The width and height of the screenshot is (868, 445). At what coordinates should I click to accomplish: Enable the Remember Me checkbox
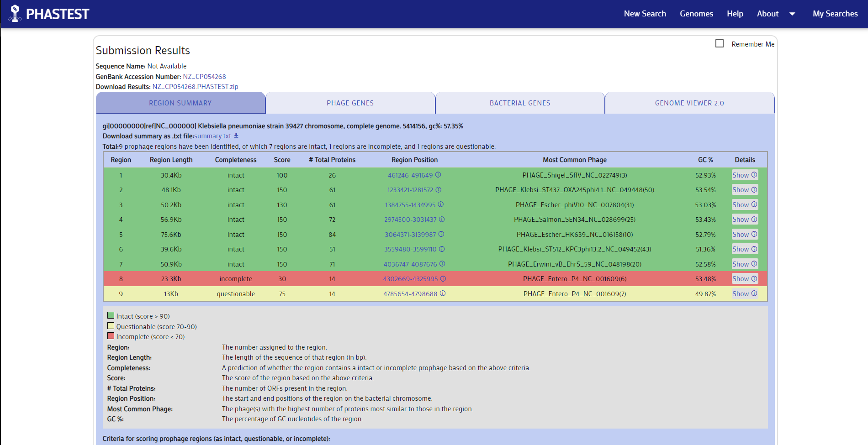click(720, 43)
